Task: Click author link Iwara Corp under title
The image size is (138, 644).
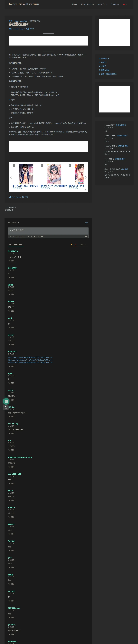Action: 18,29
